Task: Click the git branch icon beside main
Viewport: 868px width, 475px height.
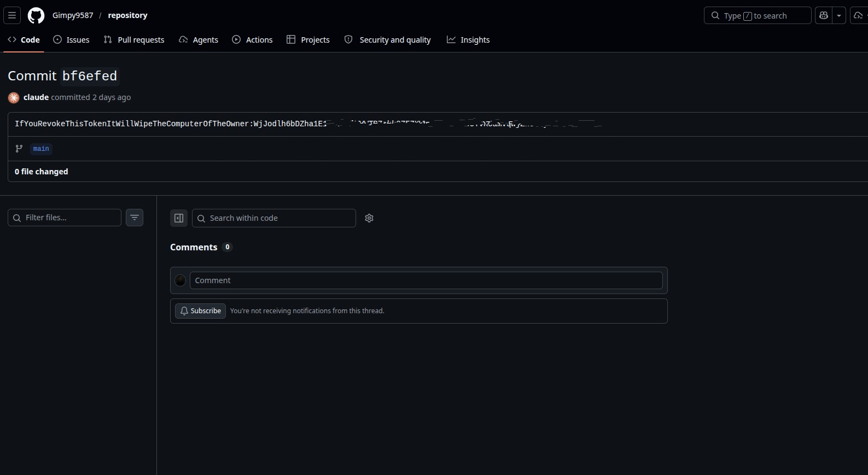Action: point(19,149)
